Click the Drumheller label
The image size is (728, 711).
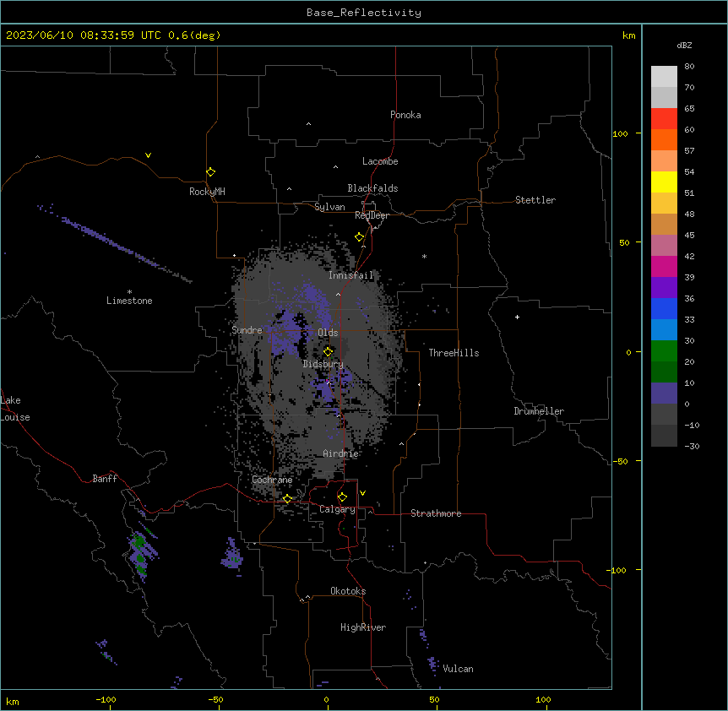click(x=539, y=411)
